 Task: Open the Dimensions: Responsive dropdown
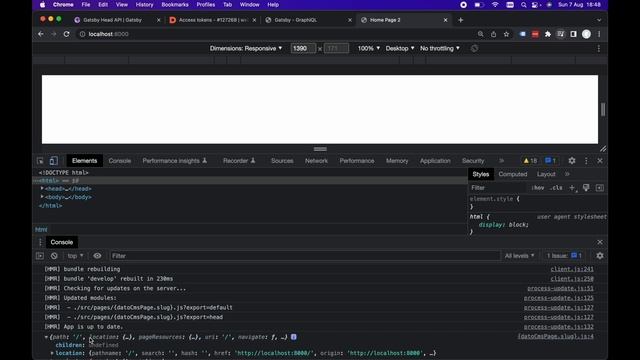tap(246, 49)
